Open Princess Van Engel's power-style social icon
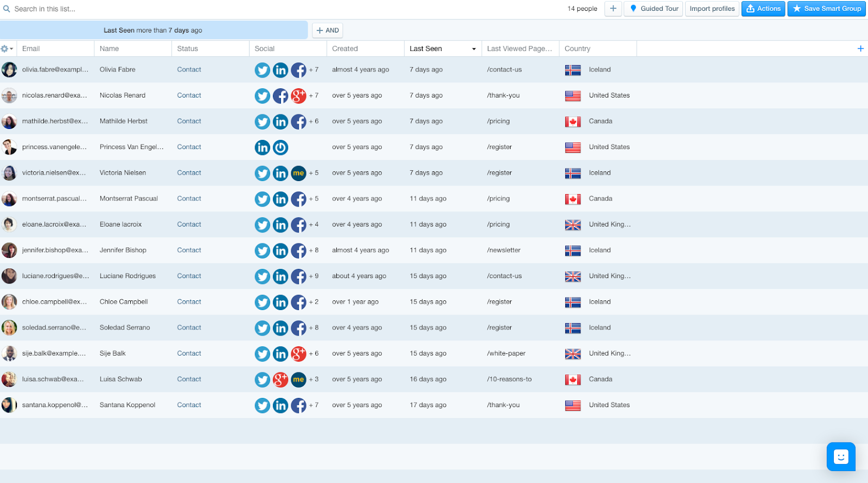 tap(280, 147)
